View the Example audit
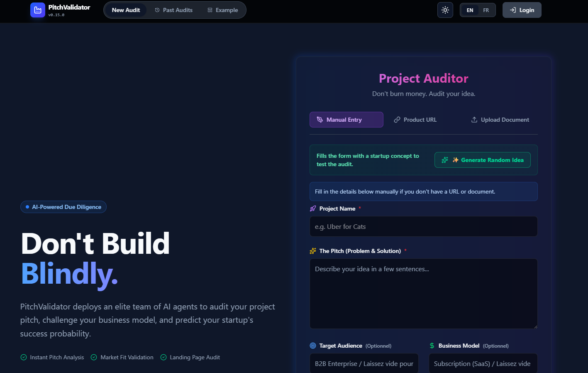Viewport: 588px width, 373px height. click(223, 10)
